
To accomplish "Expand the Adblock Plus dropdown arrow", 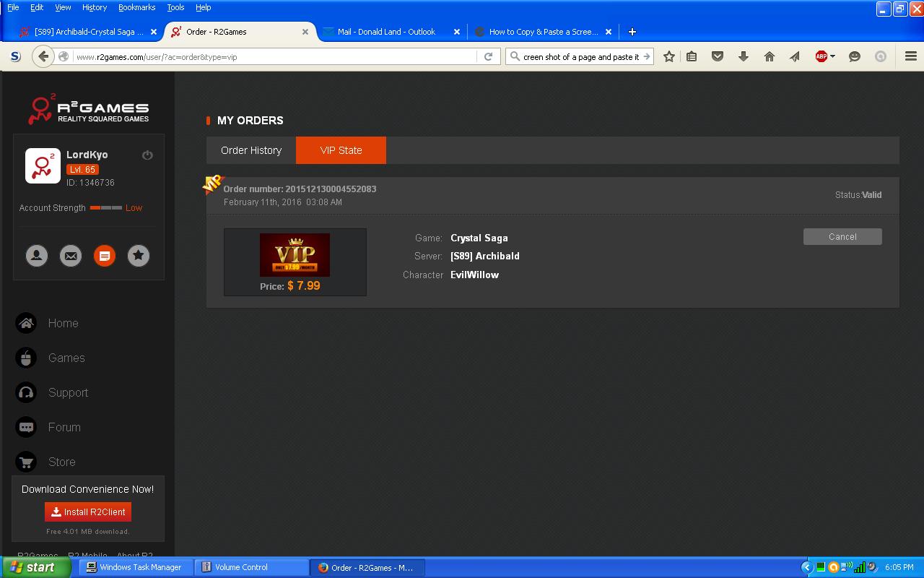I will click(832, 56).
